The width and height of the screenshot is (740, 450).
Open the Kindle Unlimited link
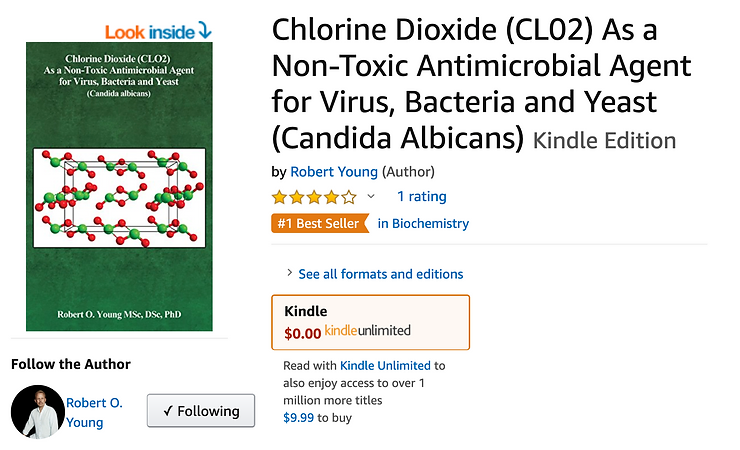tap(385, 366)
